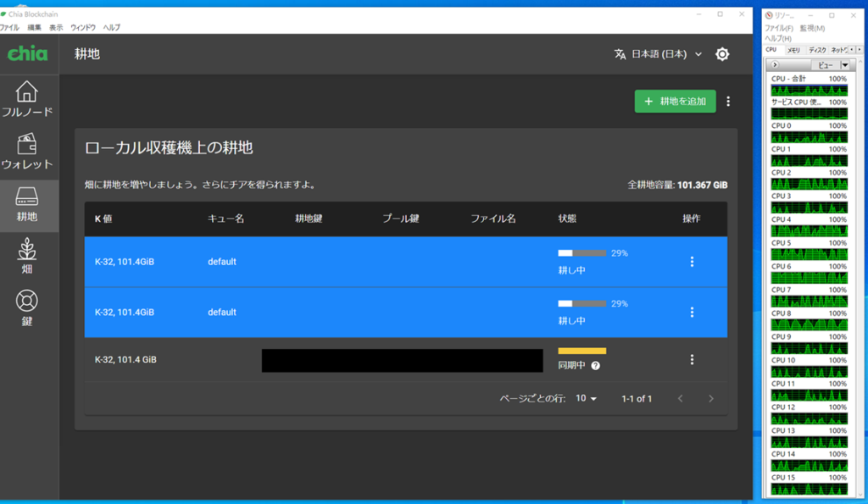
Task: Open rows per page dropdown showing 10
Action: pos(587,398)
